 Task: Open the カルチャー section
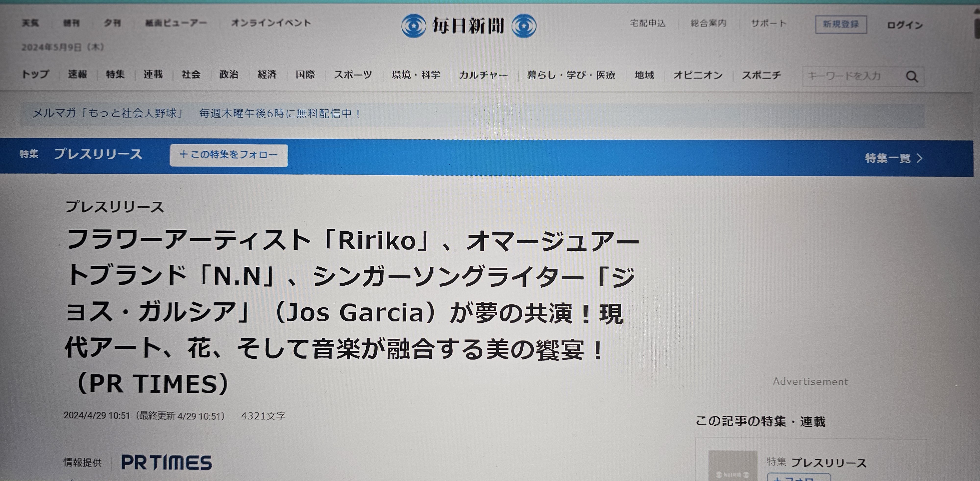click(483, 75)
